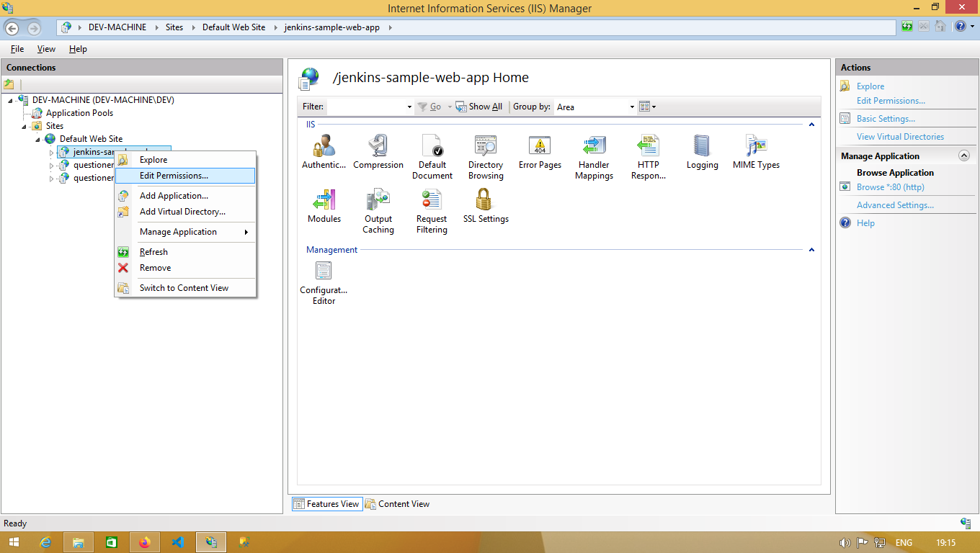Click the connect icon in Connections toolbar
This screenshot has height=553, width=980.
9,84
